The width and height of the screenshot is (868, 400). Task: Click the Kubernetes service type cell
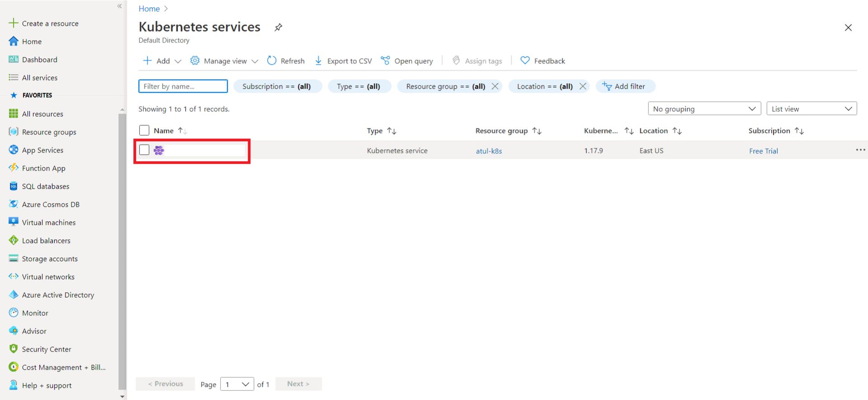(397, 151)
